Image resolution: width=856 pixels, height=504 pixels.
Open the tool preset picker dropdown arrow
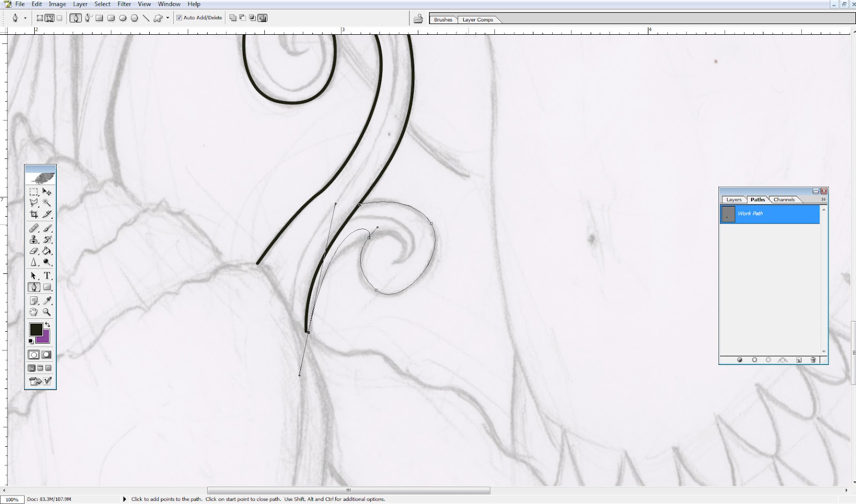coord(25,18)
